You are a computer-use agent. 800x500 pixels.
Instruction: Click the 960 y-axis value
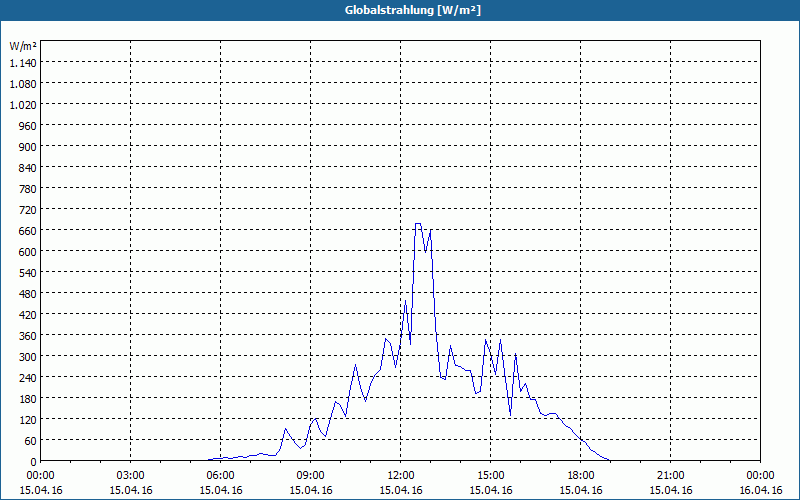(28, 126)
